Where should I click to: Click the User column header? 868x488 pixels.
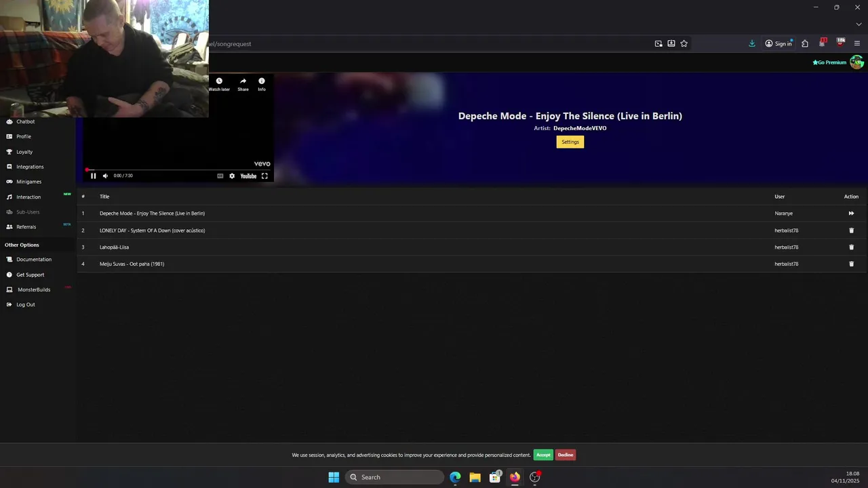click(x=780, y=197)
